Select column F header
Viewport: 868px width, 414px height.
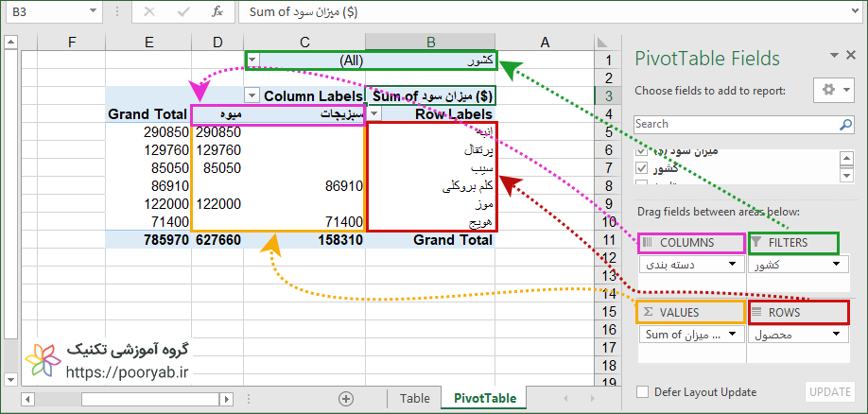point(72,43)
